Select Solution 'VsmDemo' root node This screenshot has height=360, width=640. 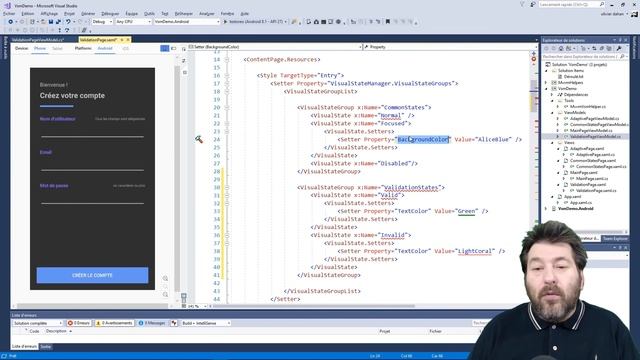(x=579, y=64)
